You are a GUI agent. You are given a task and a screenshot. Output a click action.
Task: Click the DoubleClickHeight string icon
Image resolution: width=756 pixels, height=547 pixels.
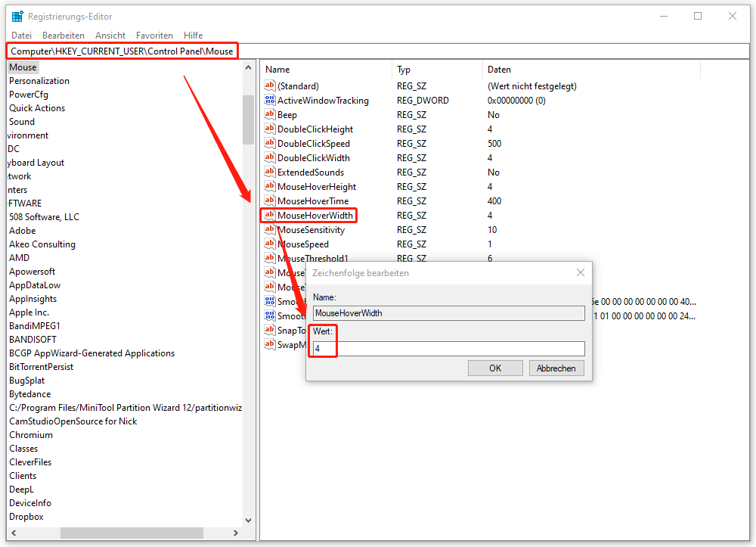click(x=270, y=129)
